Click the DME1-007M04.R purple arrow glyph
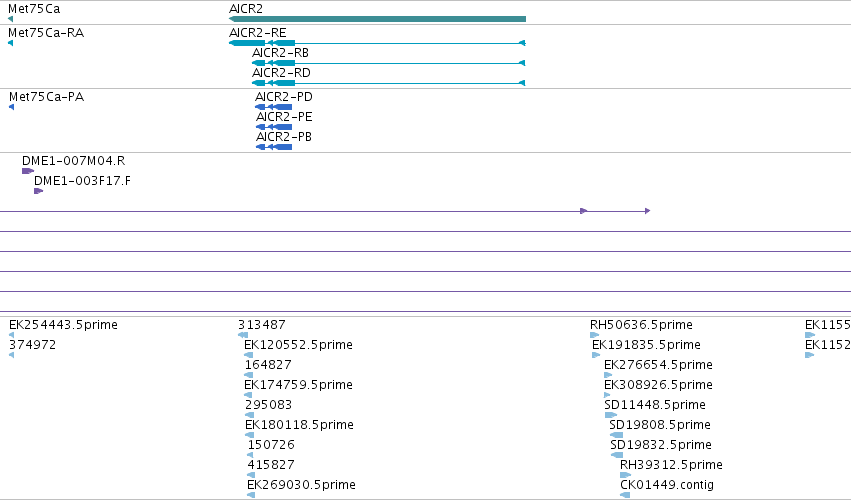The image size is (851, 500). pyautogui.click(x=28, y=171)
